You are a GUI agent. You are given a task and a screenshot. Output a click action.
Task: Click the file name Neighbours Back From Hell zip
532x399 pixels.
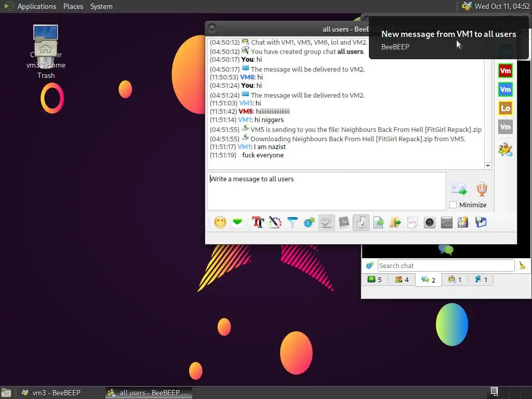[x=411, y=129]
